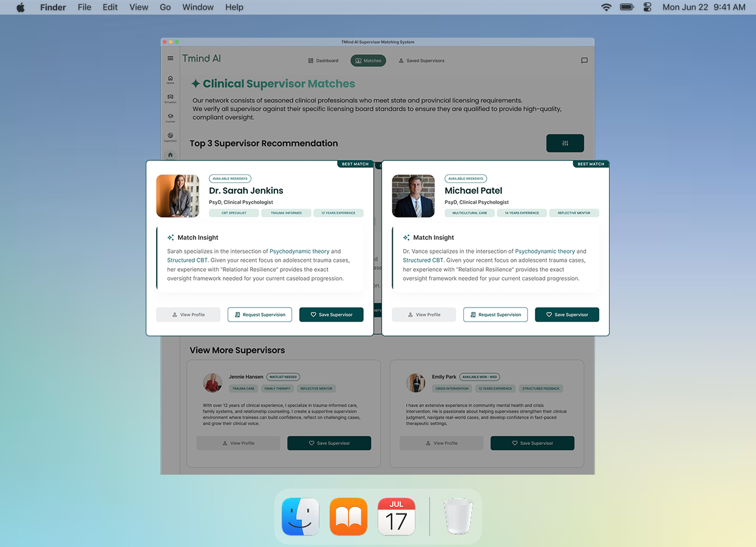Click the Home sidebar icon

pos(170,79)
